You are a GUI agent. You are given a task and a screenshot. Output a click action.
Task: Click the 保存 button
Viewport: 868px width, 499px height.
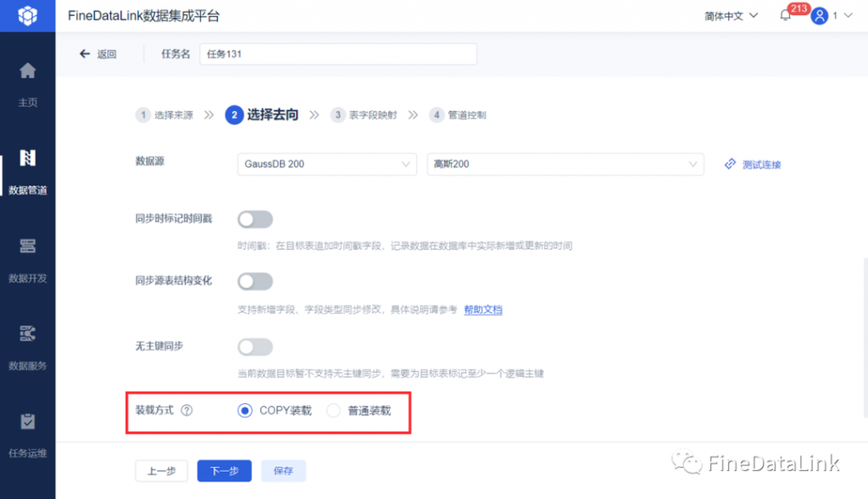click(283, 471)
